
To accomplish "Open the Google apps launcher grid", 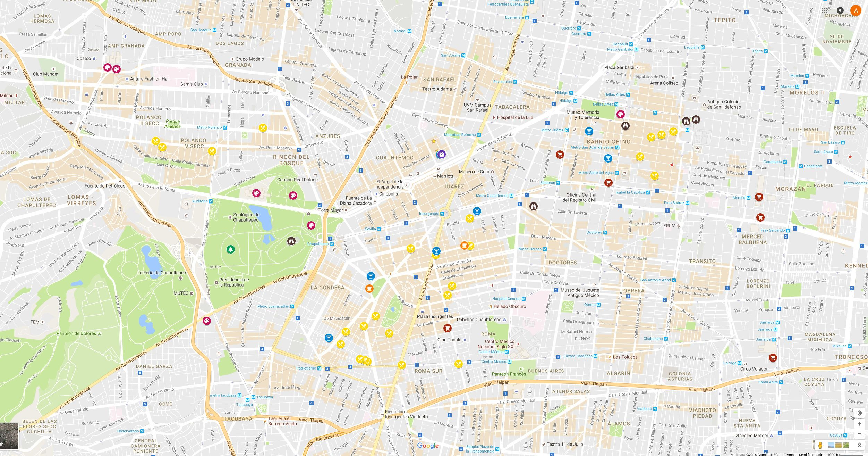I will (x=825, y=11).
